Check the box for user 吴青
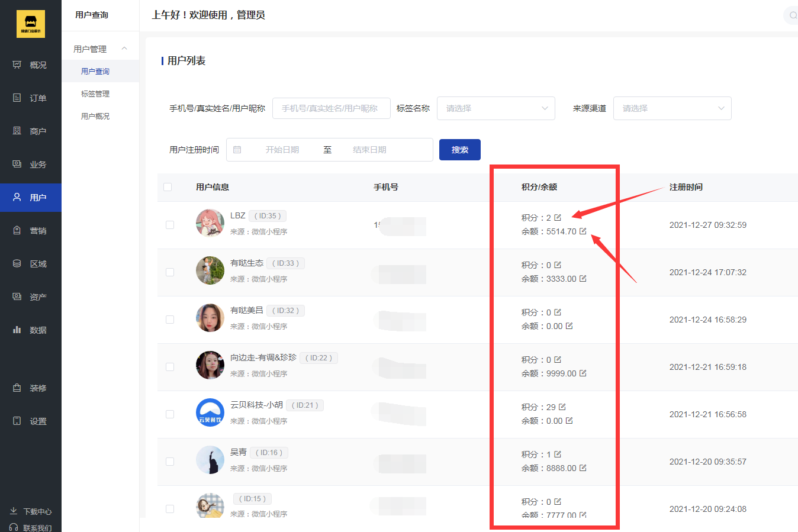The image size is (798, 532). (x=170, y=462)
